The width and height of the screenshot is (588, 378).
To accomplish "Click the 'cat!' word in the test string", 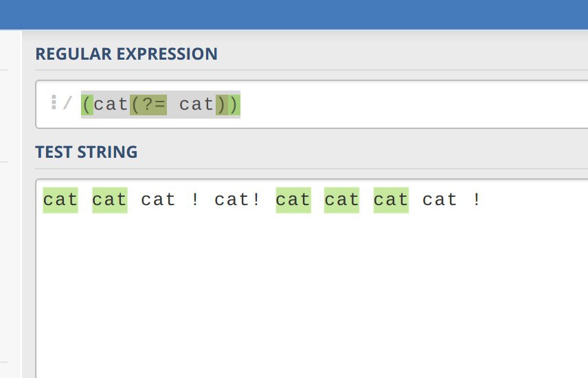I will [x=238, y=200].
